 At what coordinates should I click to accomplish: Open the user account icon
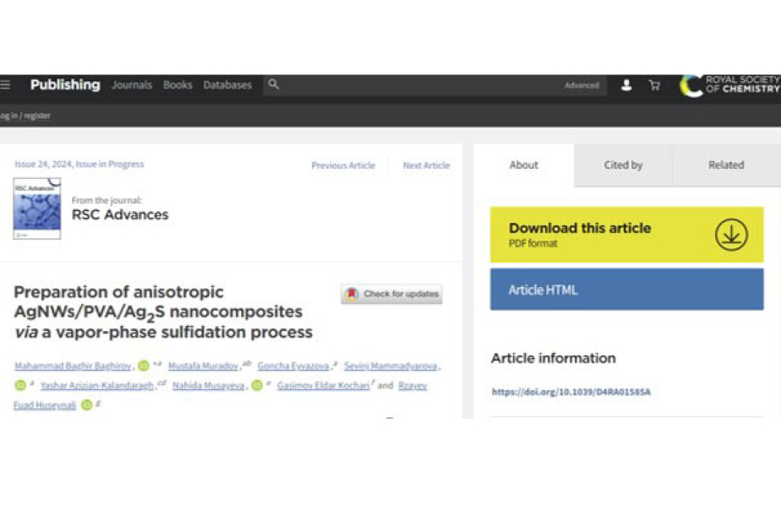point(626,85)
